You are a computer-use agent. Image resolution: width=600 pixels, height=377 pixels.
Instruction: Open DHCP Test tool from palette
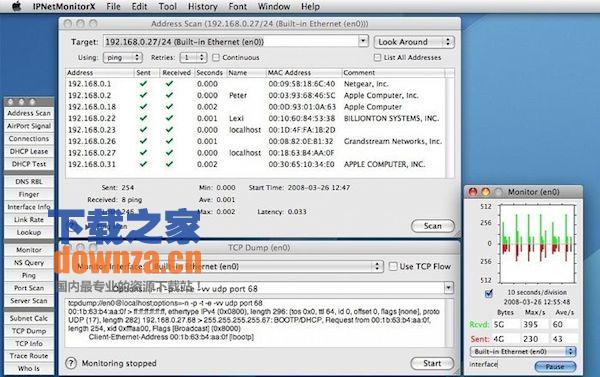click(29, 164)
